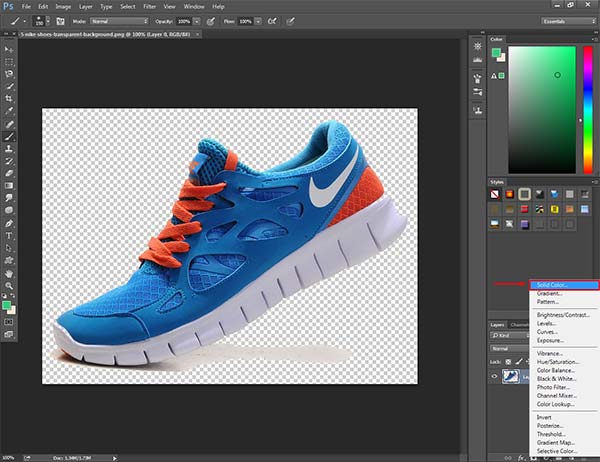Viewport: 600px width, 462px height.
Task: Click the fx layer style icon
Action: (x=521, y=458)
